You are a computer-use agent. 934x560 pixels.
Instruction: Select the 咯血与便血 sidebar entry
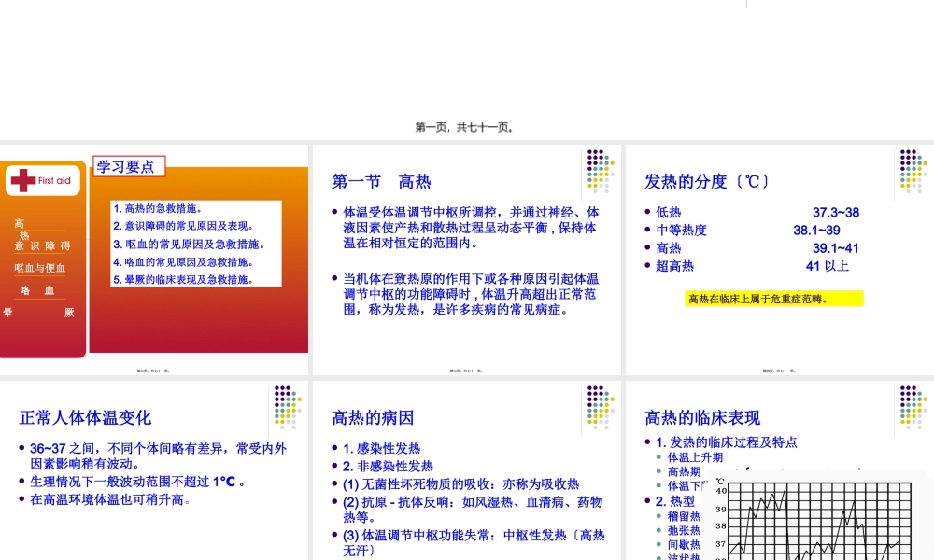[x=41, y=267]
